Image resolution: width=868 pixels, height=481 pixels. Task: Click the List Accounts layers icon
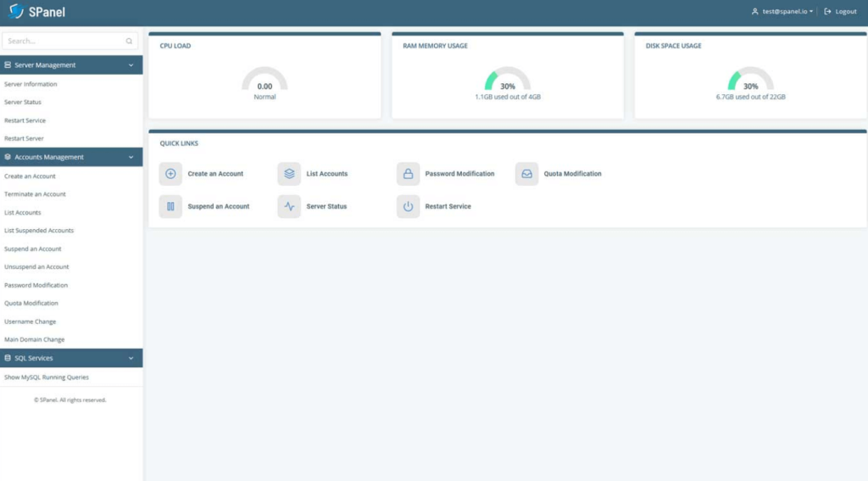tap(289, 173)
